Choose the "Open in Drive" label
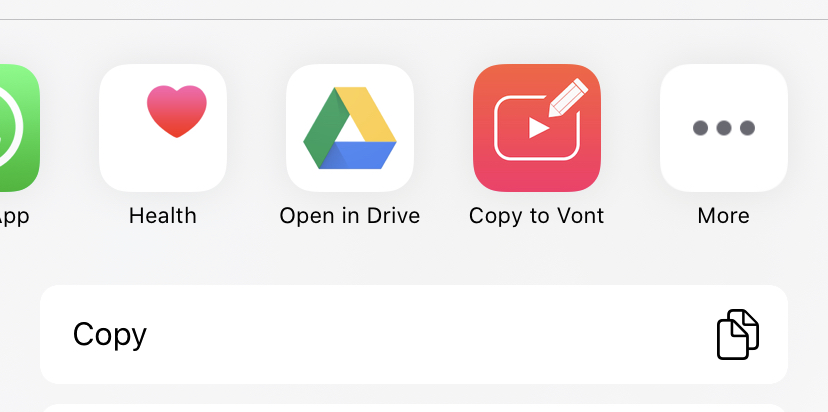The image size is (828, 412). [350, 216]
